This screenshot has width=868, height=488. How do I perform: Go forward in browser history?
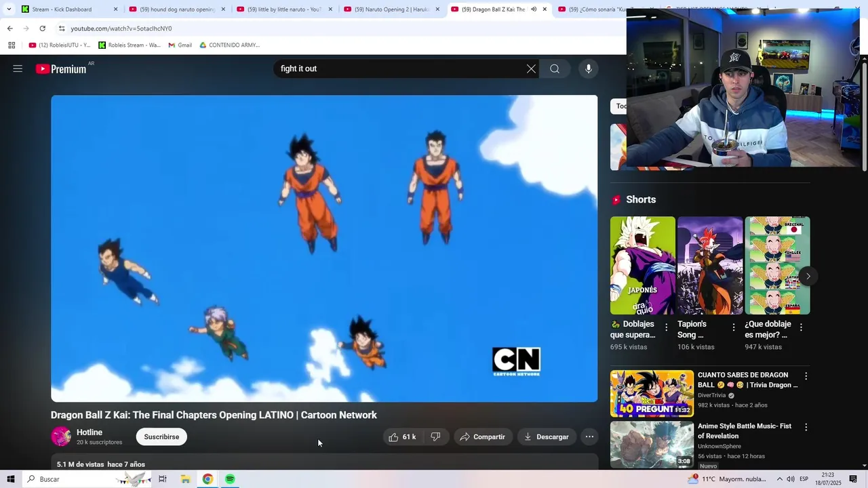26,28
